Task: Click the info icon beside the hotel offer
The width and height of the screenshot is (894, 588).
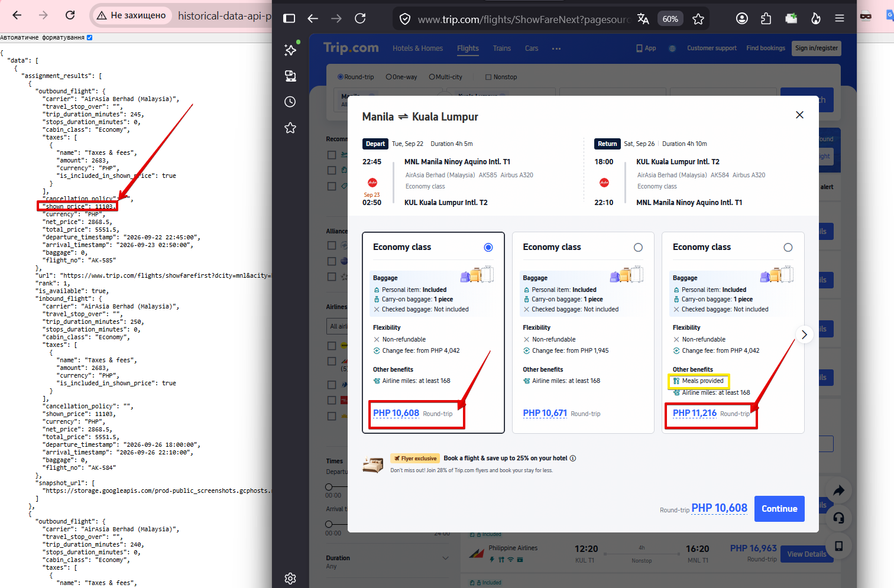Action: [573, 459]
